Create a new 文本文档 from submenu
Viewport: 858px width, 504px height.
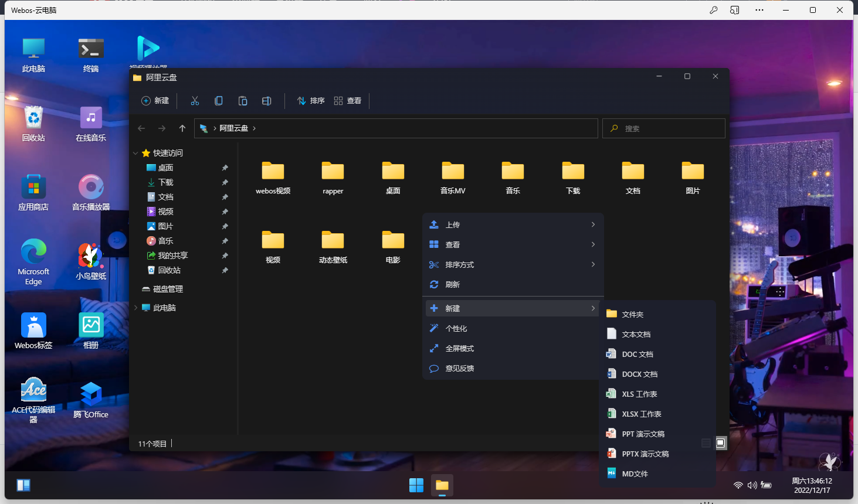click(x=657, y=334)
